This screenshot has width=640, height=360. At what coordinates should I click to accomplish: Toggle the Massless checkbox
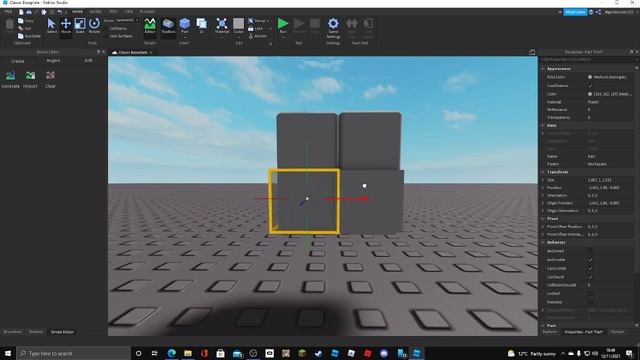tap(590, 302)
